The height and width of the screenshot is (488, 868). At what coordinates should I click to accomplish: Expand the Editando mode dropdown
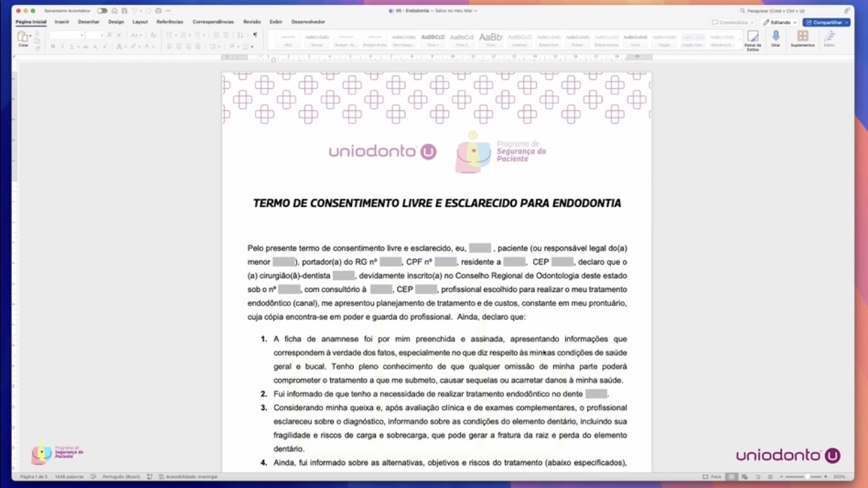(780, 22)
